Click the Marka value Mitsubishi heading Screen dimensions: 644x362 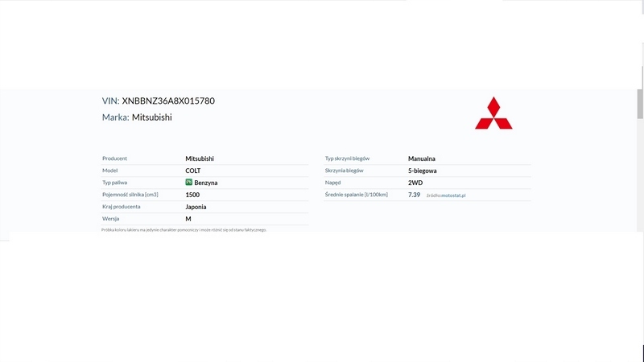pyautogui.click(x=152, y=117)
